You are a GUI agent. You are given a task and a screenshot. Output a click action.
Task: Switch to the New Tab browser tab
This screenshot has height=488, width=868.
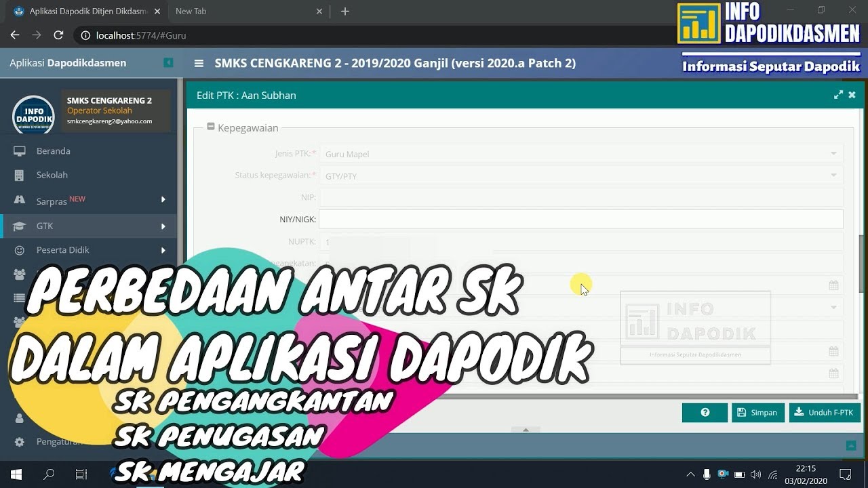pyautogui.click(x=249, y=12)
